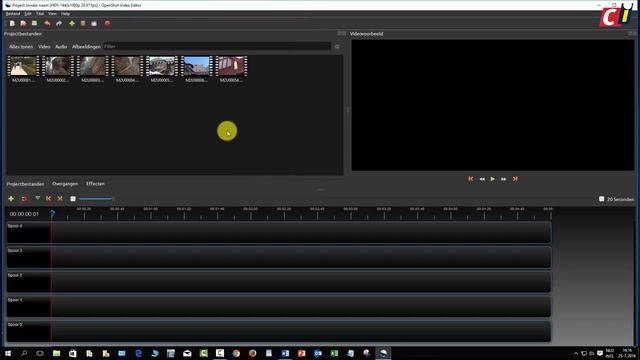Click zoom in icon left of 20 seconden
640x360 pixels.
[x=602, y=199]
